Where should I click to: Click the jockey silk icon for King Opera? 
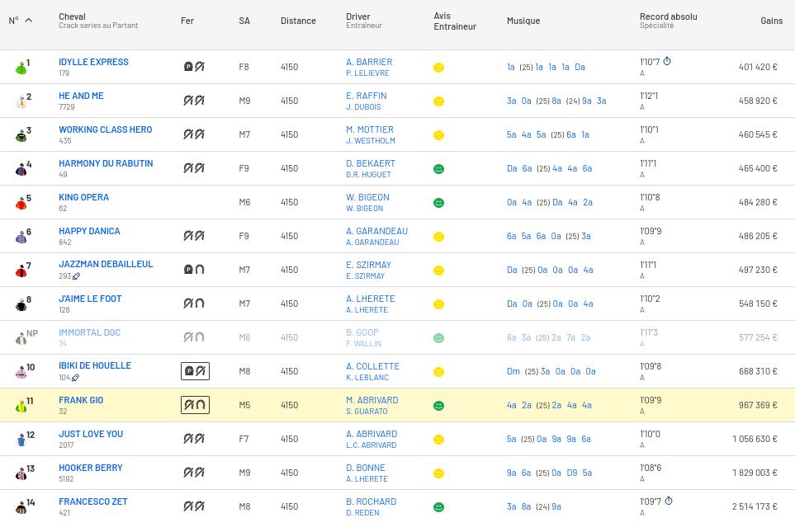click(x=21, y=202)
